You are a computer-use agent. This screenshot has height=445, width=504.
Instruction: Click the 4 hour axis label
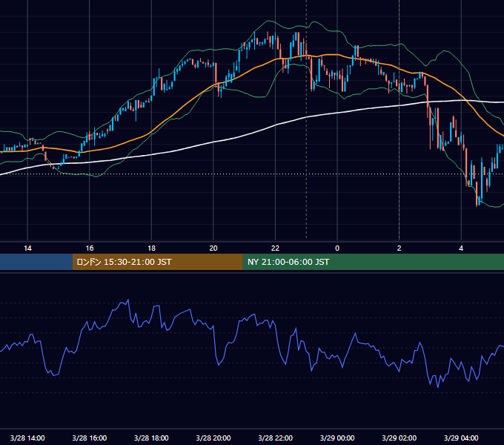461,248
